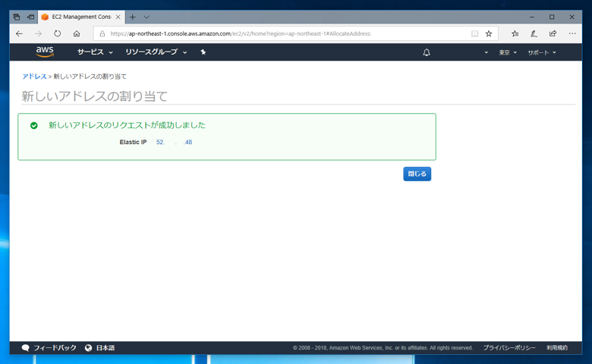Click the success message 新しいアドレスのリクエストが成功しました

(x=127, y=125)
